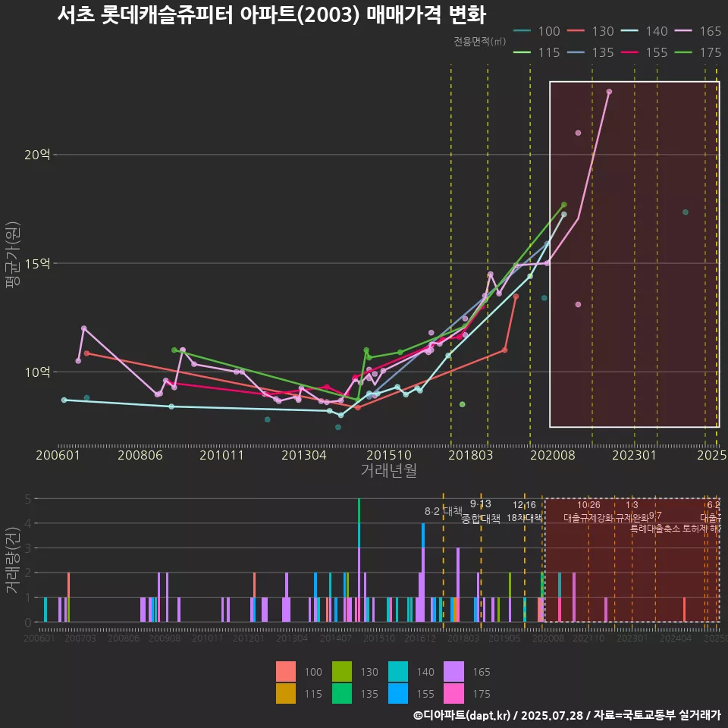Screen dimensions: 728x728
Task: Click the pink 175 swatch in bottom legend
Action: tap(453, 693)
